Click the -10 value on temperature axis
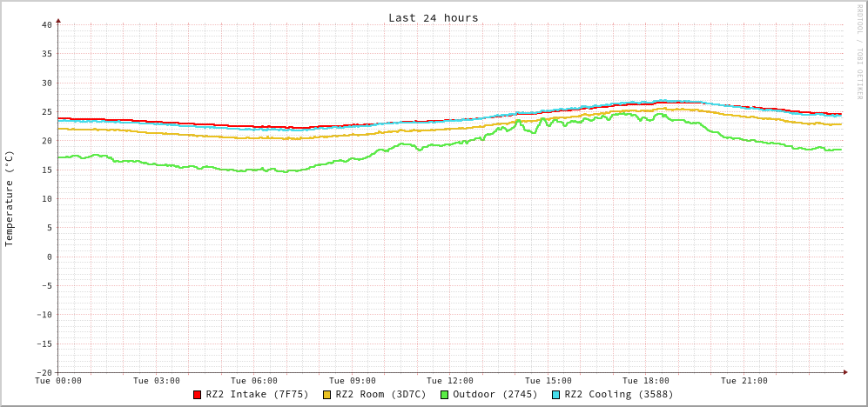Viewport: 868px width, 407px height. pos(44,315)
